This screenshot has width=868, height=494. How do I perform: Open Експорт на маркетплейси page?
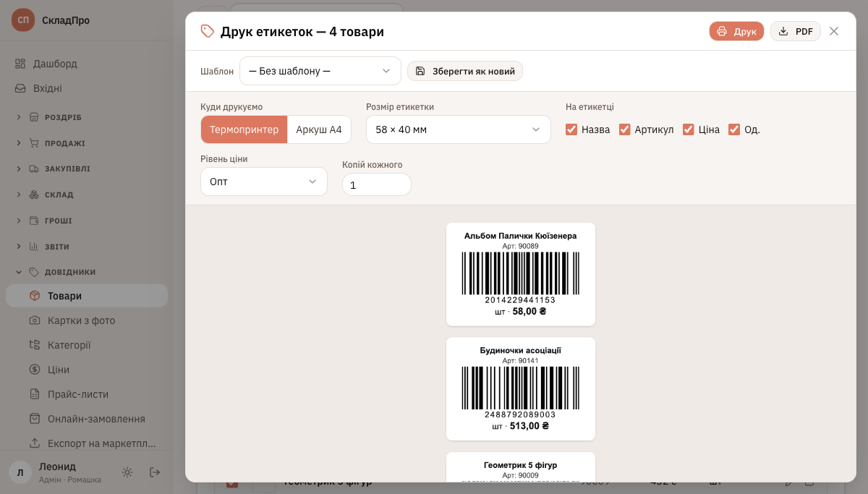click(87, 443)
